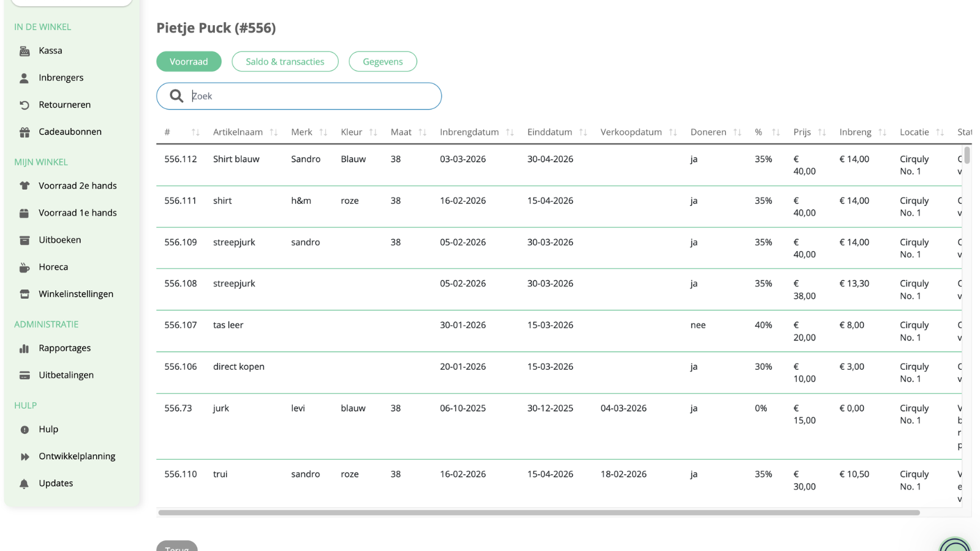The height and width of the screenshot is (551, 980).
Task: Open Rapportages bar chart icon
Action: 24,348
